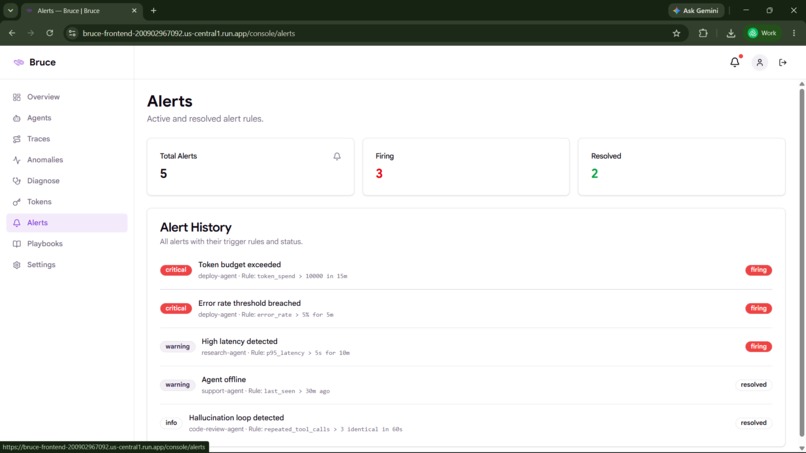Image resolution: width=806 pixels, height=453 pixels.
Task: Select 'High latency detected' alert title
Action: 240,341
